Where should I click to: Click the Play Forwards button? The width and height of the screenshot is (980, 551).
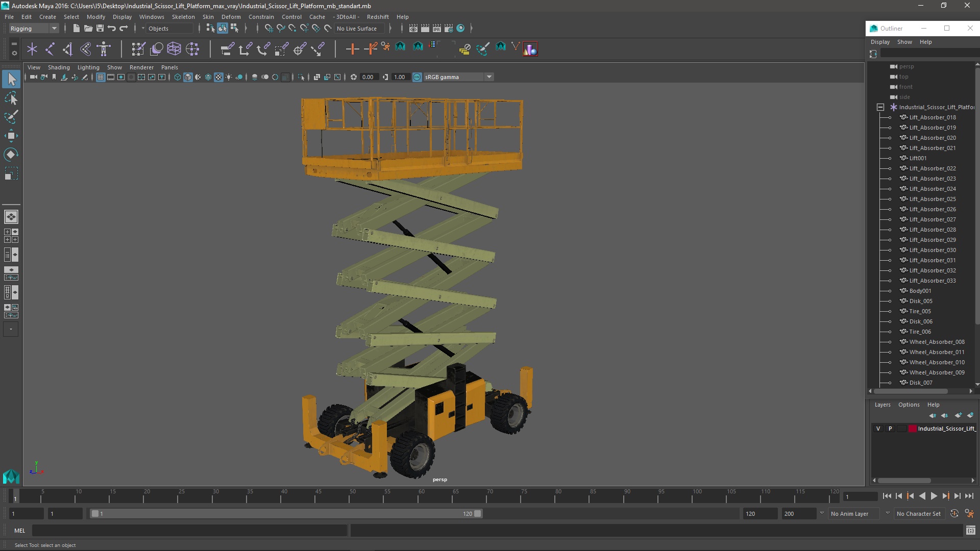click(934, 496)
